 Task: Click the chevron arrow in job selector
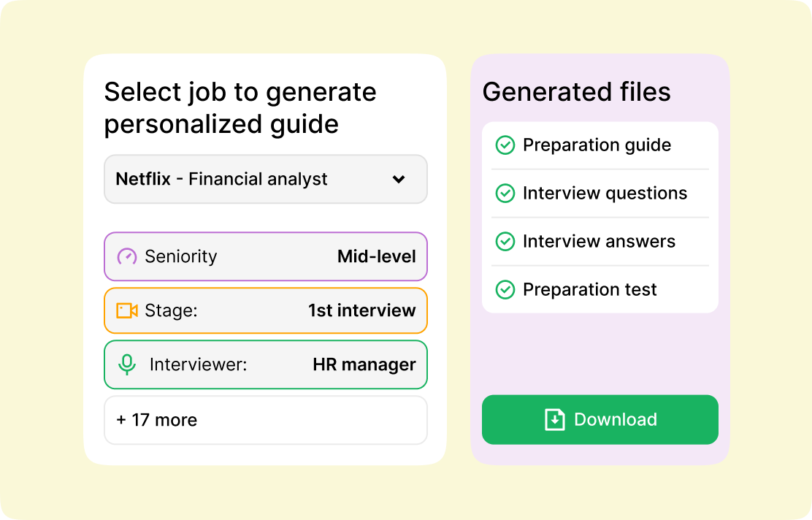point(399,179)
